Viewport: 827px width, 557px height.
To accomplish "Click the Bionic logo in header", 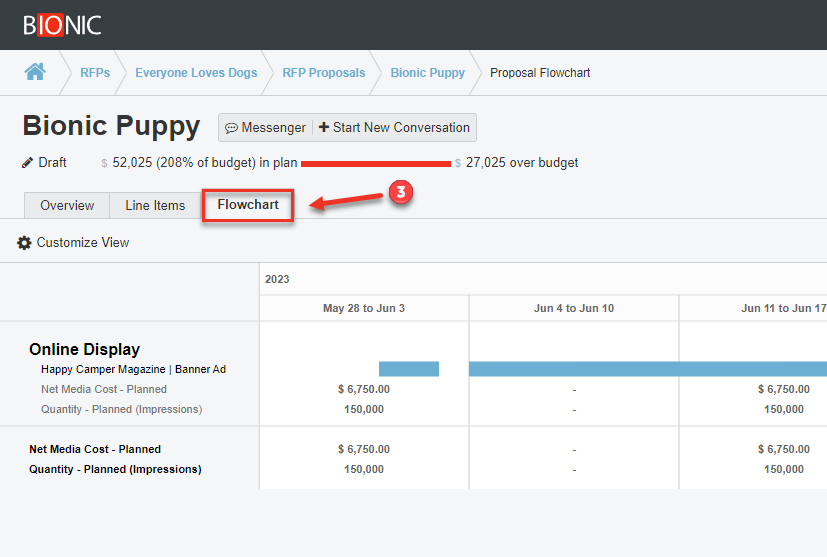I will tap(62, 25).
